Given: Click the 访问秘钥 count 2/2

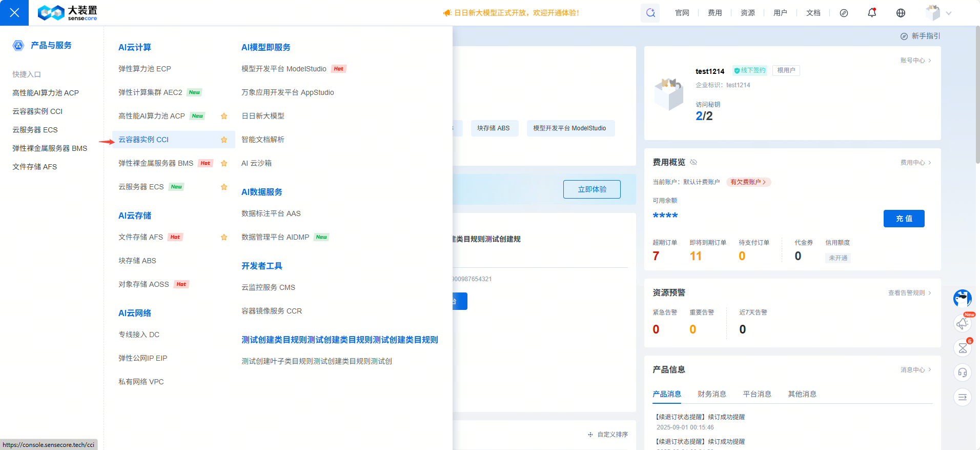Looking at the screenshot, I should (704, 116).
